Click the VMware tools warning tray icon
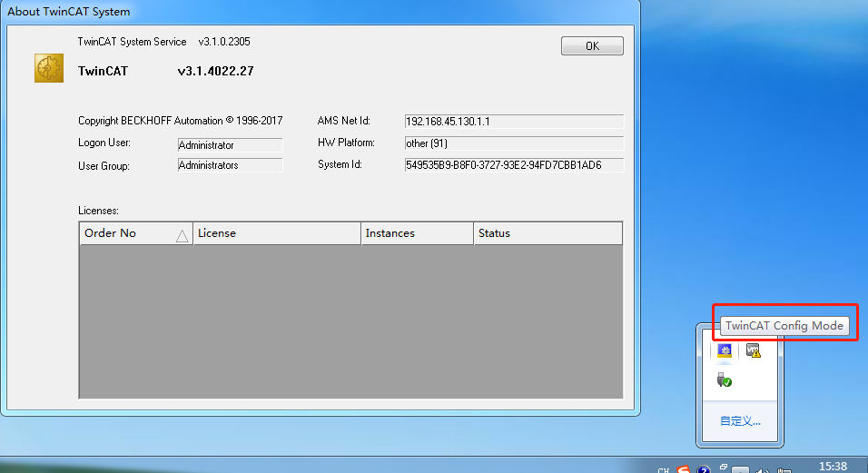Screen dimensions: 868x473 [753, 350]
